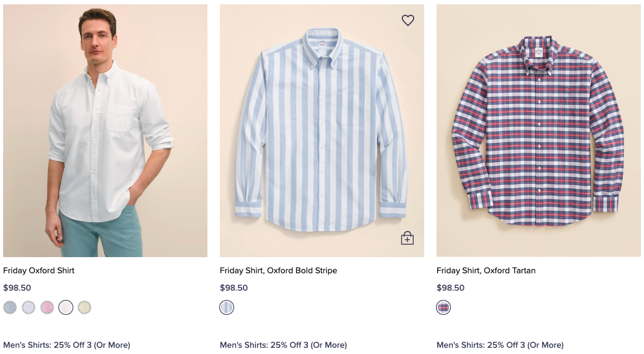Viewport: 644px width, 354px height.
Task: Select the white color swatch
Action: click(x=66, y=307)
